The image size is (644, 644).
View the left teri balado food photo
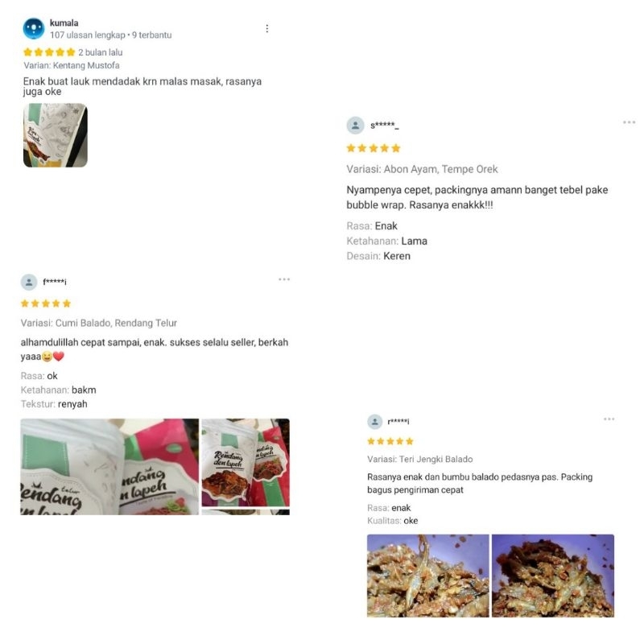tap(428, 576)
